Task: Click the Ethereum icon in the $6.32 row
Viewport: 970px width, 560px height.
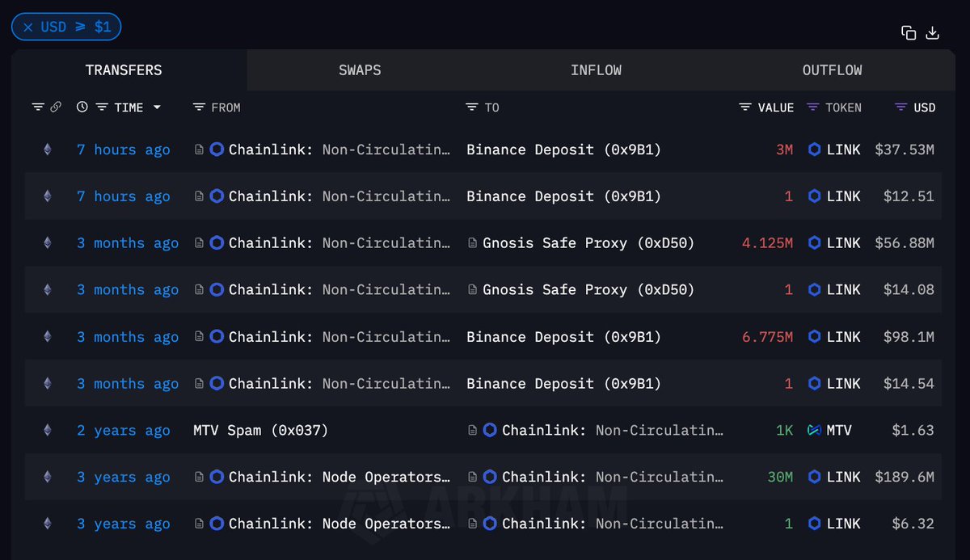Action: (47, 524)
